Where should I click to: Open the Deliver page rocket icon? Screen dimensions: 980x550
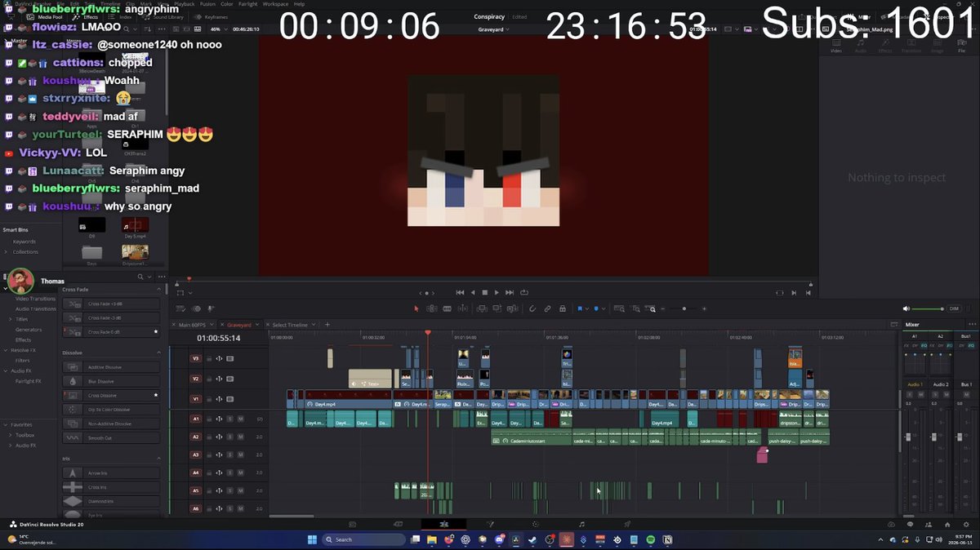click(627, 524)
